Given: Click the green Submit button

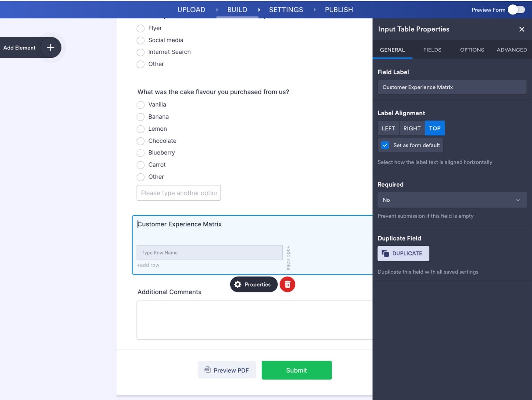Looking at the screenshot, I should pyautogui.click(x=296, y=370).
